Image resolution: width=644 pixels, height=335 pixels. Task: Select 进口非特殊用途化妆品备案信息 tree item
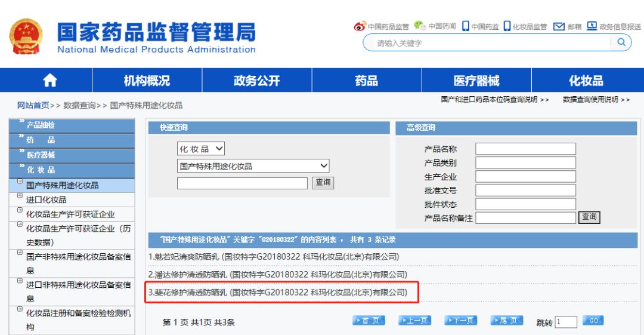coord(78,291)
